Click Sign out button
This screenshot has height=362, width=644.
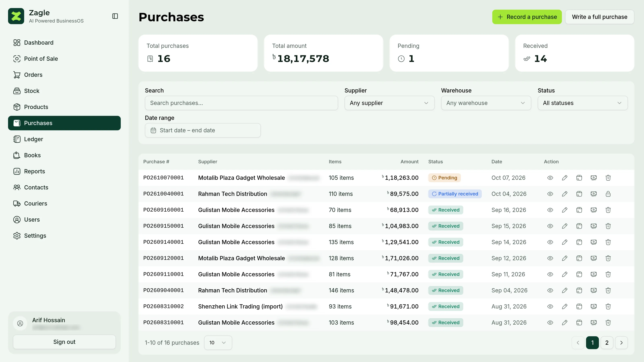pyautogui.click(x=64, y=342)
